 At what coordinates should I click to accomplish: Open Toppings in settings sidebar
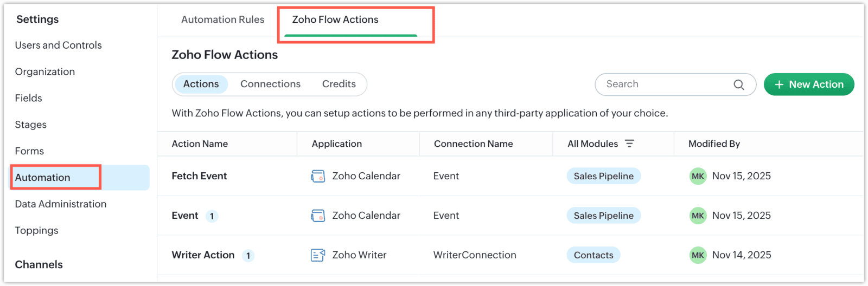pyautogui.click(x=36, y=230)
